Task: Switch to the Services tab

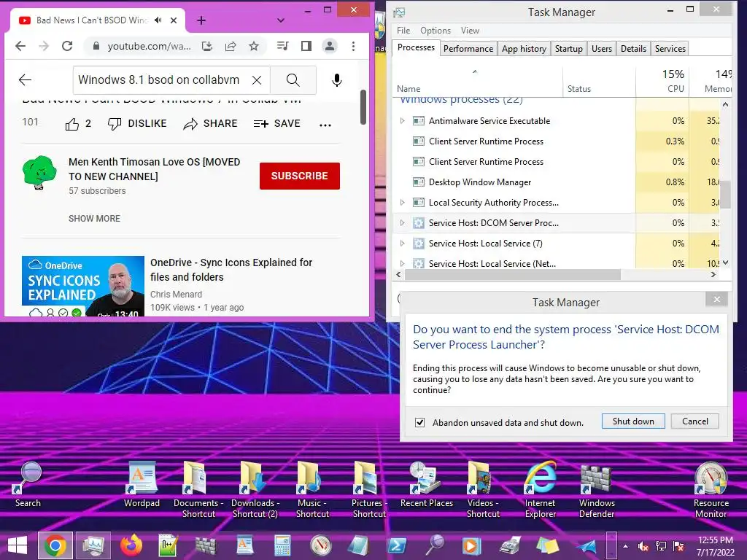Action: 670,49
